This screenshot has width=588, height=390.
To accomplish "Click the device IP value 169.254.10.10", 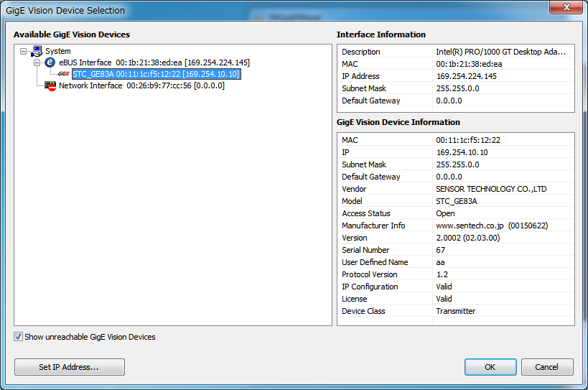I will (x=462, y=152).
